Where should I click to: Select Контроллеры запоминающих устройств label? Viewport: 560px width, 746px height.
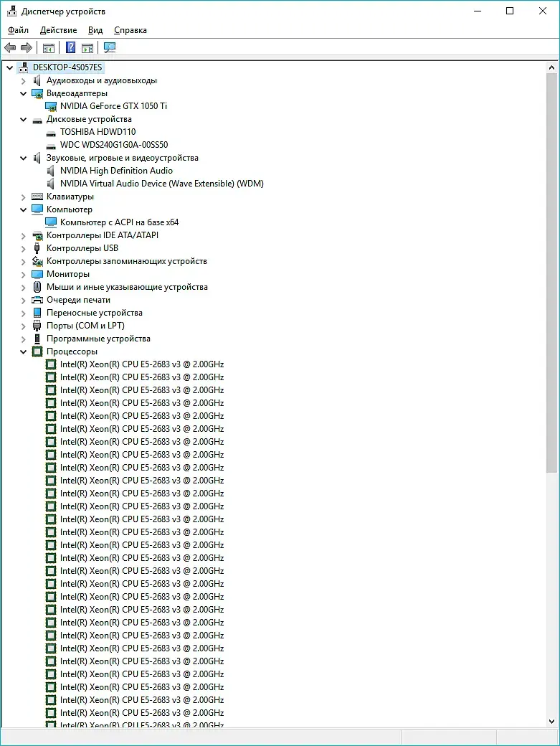[126, 260]
